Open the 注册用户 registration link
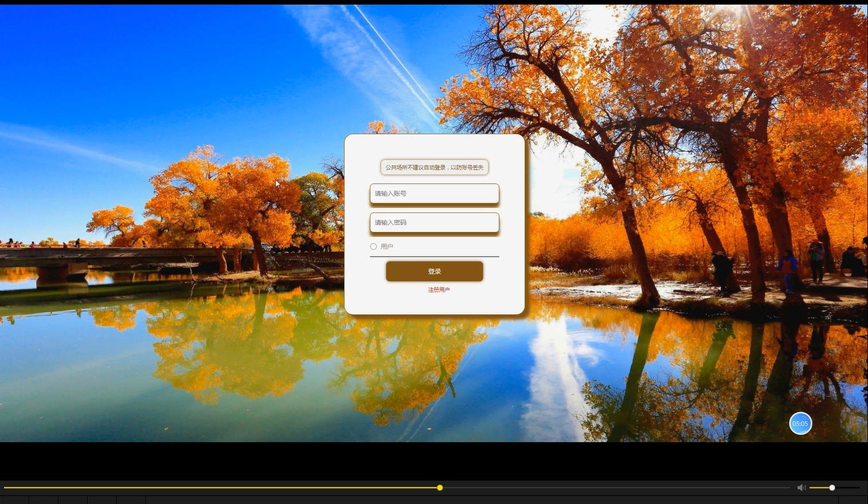The height and width of the screenshot is (504, 868). point(438,290)
